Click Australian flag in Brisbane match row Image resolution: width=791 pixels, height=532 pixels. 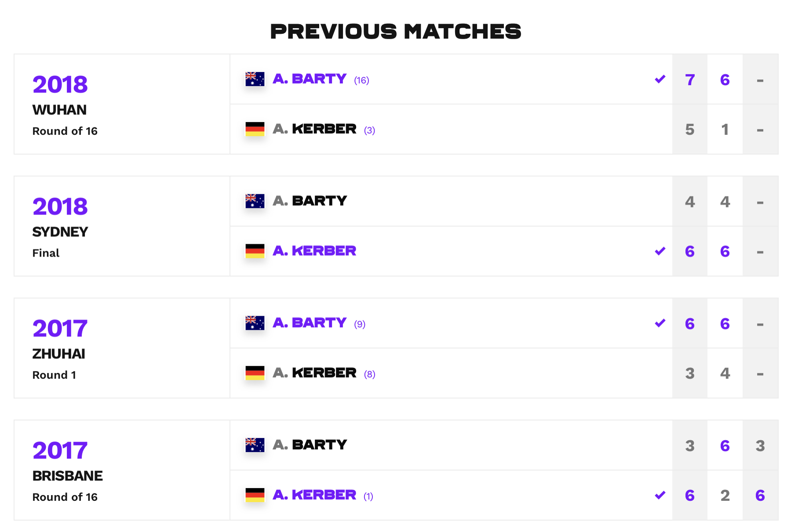coord(255,445)
